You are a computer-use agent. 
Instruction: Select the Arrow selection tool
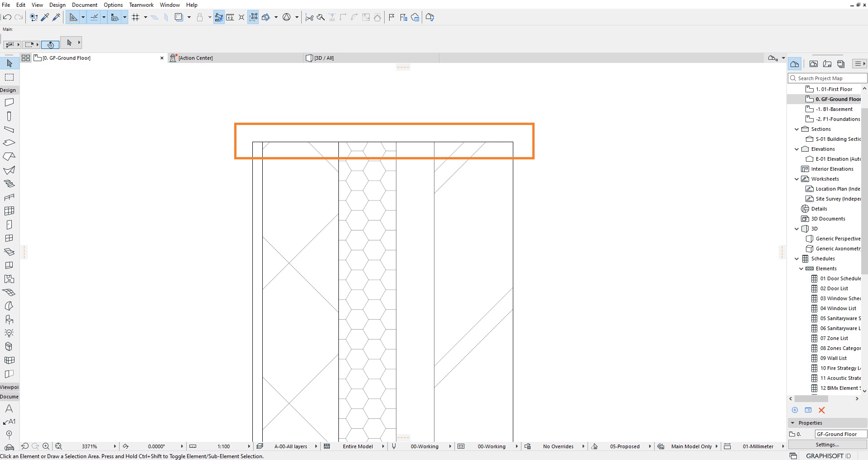pyautogui.click(x=9, y=63)
